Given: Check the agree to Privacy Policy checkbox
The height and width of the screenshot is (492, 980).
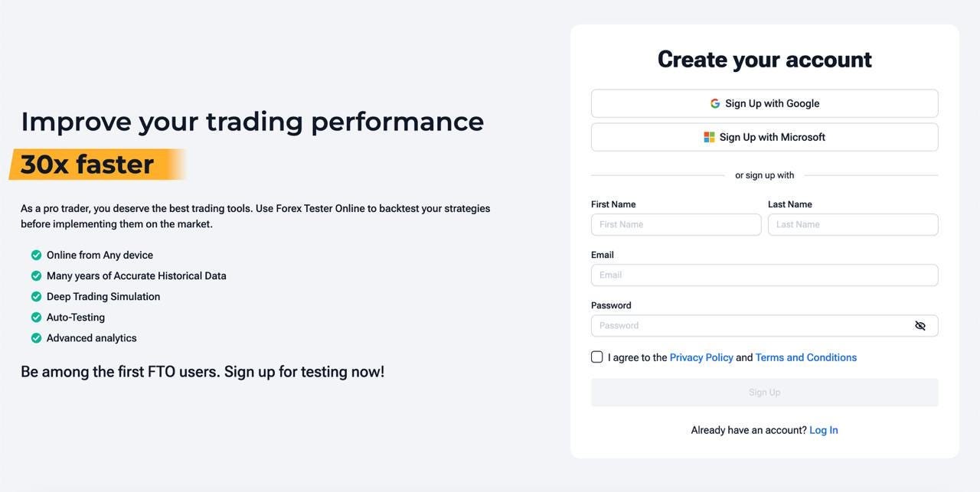Looking at the screenshot, I should 597,357.
